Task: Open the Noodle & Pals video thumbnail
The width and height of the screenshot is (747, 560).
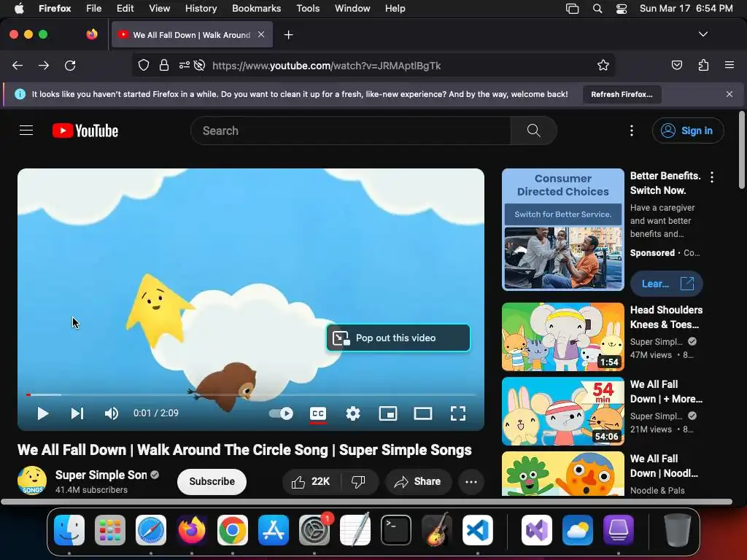Action: click(x=563, y=474)
